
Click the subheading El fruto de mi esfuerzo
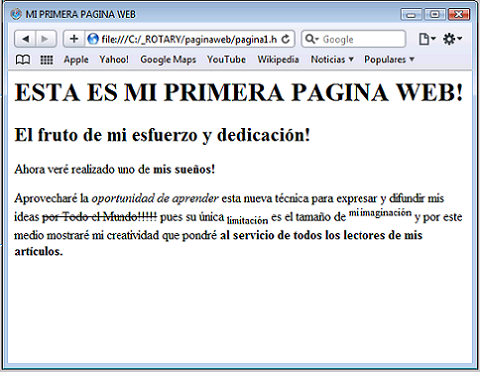coord(162,135)
